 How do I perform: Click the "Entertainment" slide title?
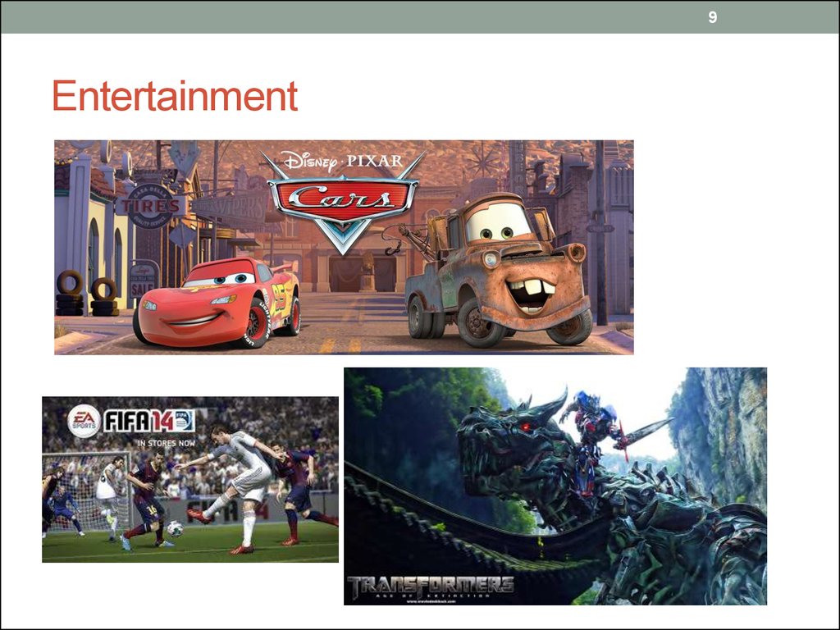[x=175, y=96]
